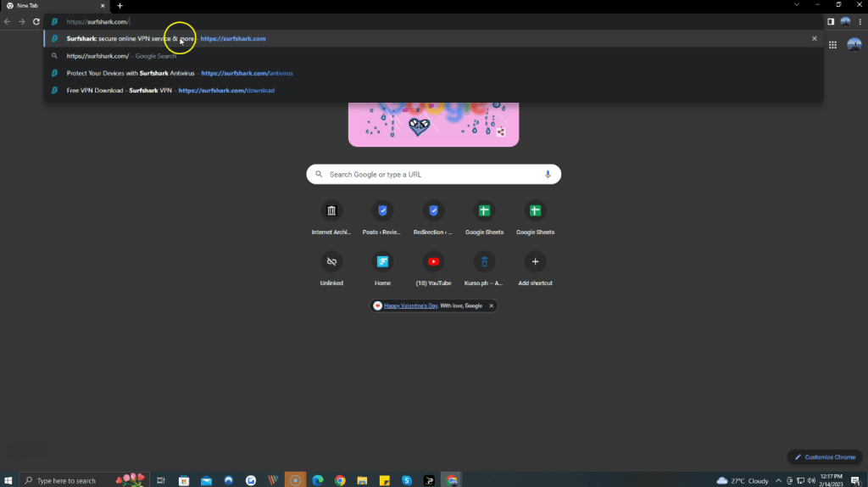868x487 pixels.
Task: Pick the 'Free VPN Download - Surfshark VPN' suggestion
Action: pyautogui.click(x=433, y=90)
